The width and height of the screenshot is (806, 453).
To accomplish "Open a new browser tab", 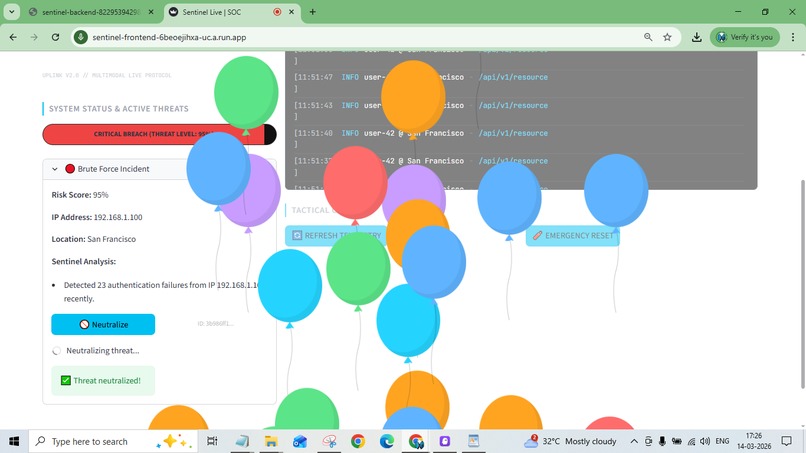I will 313,12.
